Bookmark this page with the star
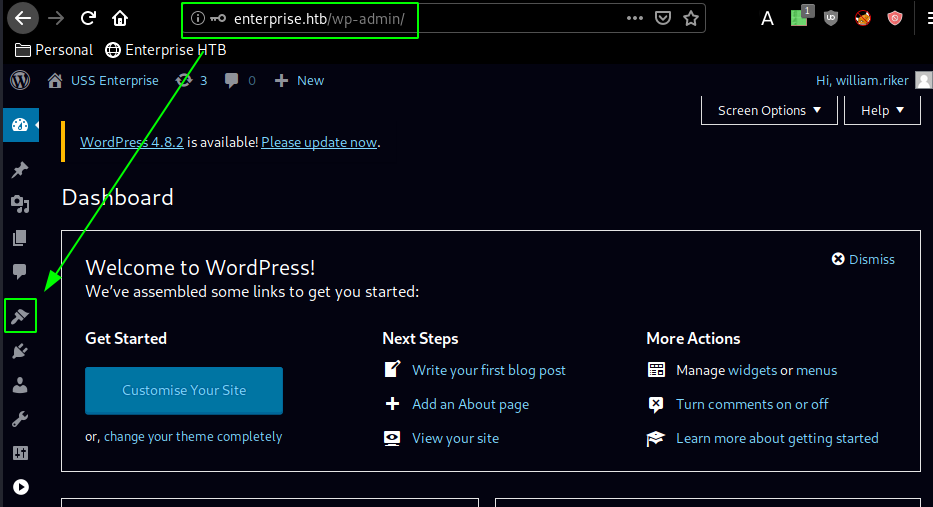933x507 pixels. pos(691,18)
